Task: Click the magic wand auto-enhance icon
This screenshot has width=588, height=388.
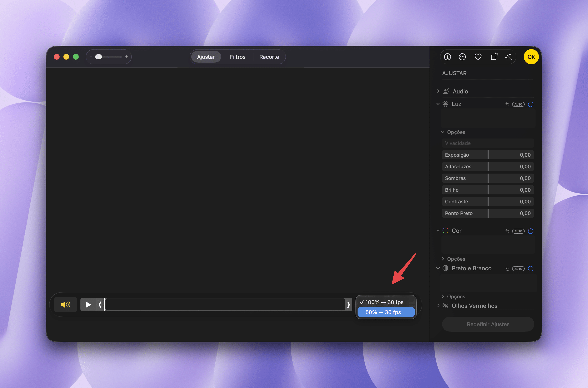Action: [508, 57]
